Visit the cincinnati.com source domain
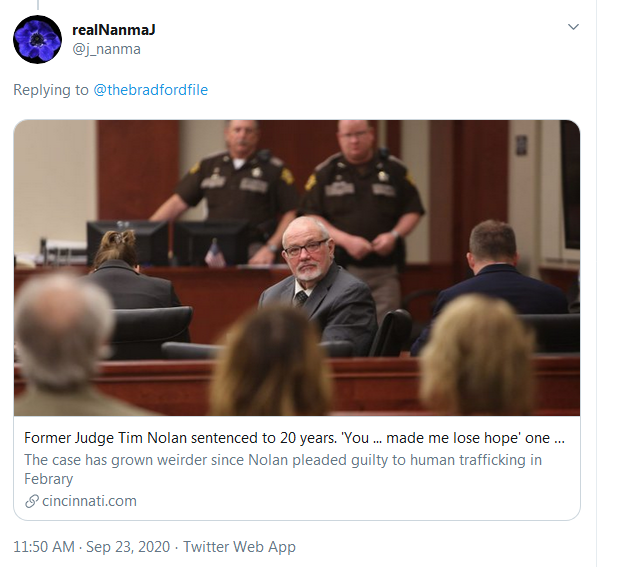Screen dimensions: 638x567 89,501
